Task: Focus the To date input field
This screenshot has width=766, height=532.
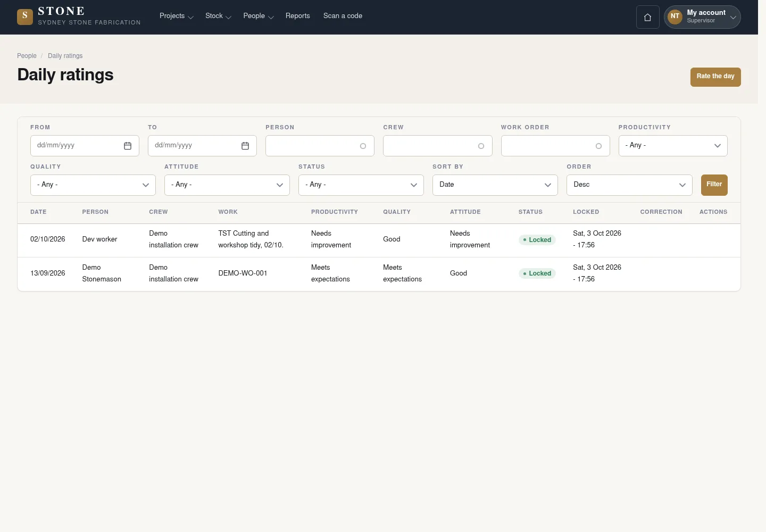Action: (x=202, y=146)
